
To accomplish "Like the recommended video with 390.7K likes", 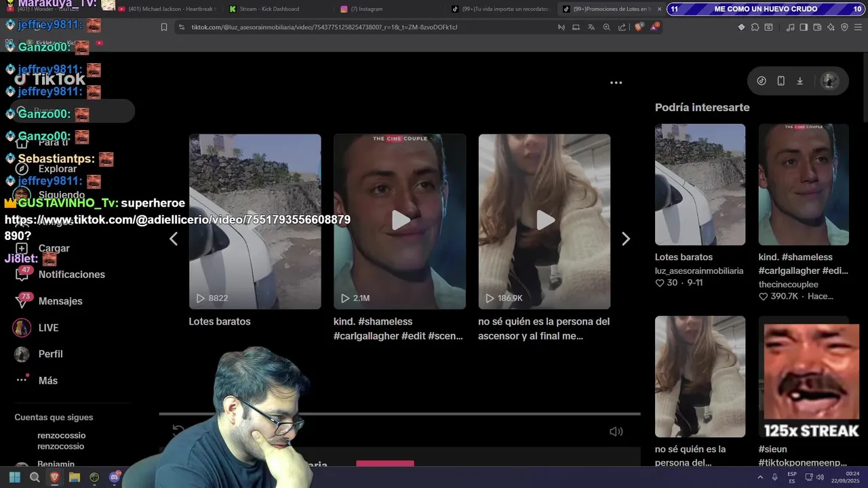I will point(764,296).
